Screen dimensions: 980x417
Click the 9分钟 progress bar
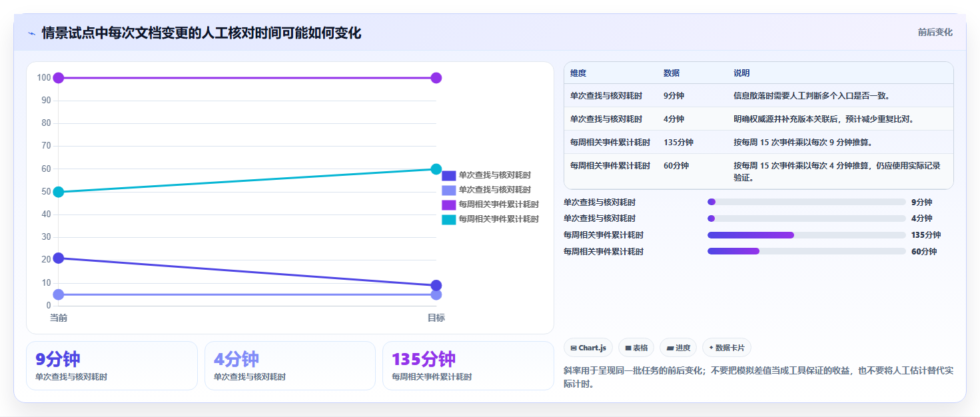(806, 202)
